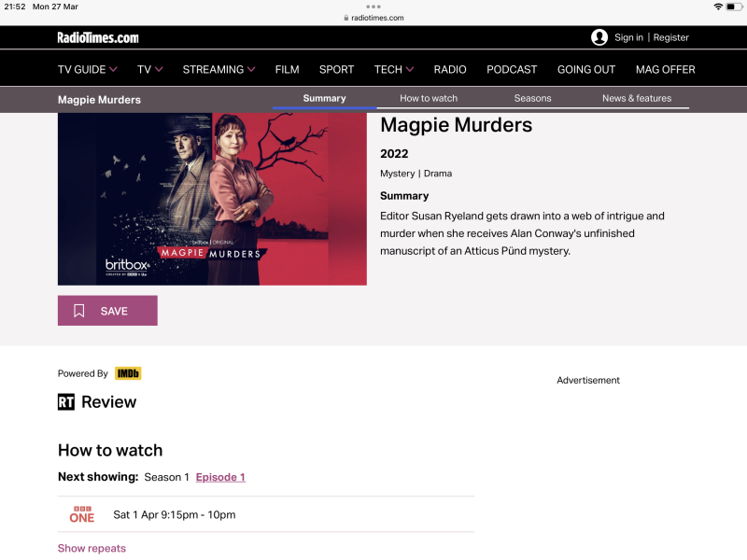747x560 pixels.
Task: Open Episode 1 of Season 1
Action: (220, 477)
